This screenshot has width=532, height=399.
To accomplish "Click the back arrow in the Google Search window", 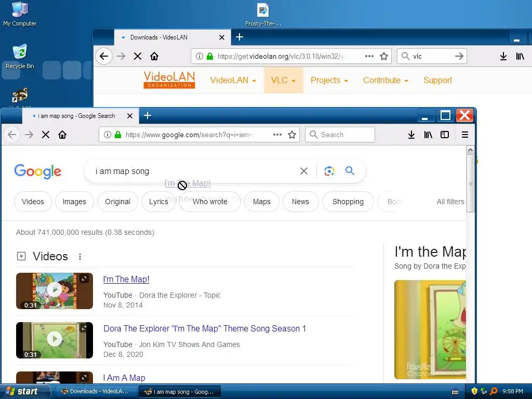I will 12,135.
